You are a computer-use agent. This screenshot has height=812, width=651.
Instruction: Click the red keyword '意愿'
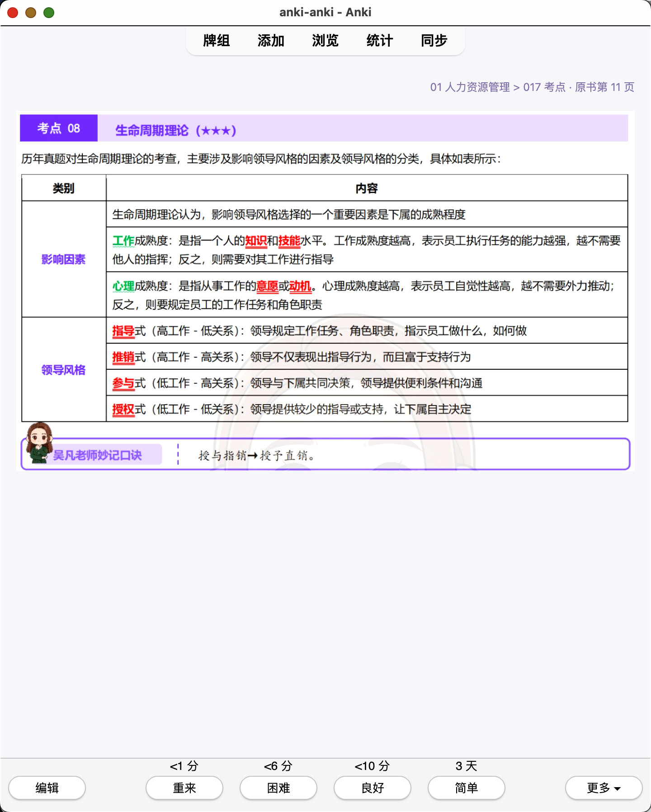click(x=267, y=286)
